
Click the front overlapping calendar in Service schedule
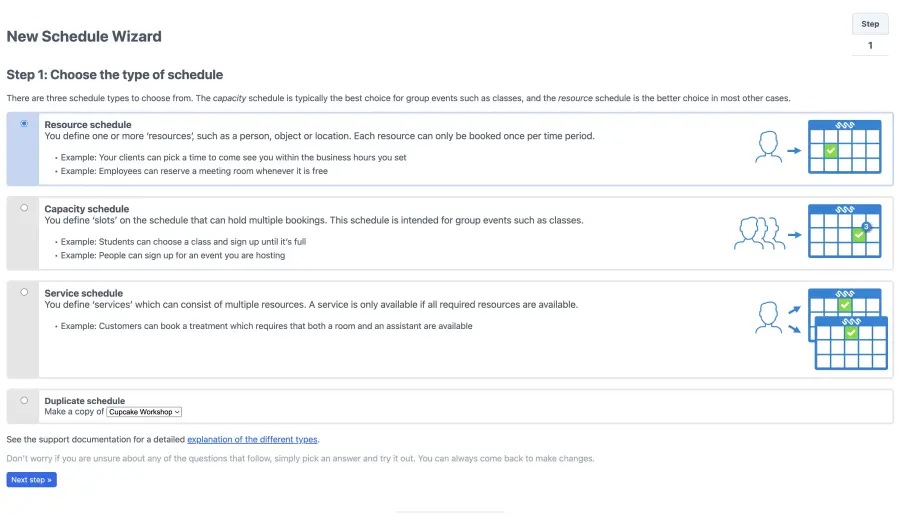pyautogui.click(x=851, y=343)
